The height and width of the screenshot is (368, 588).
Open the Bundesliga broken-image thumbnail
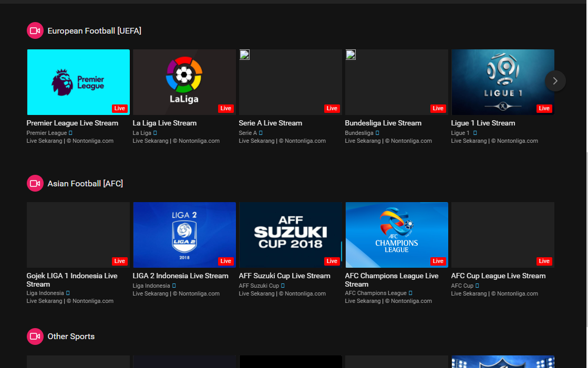click(x=396, y=82)
